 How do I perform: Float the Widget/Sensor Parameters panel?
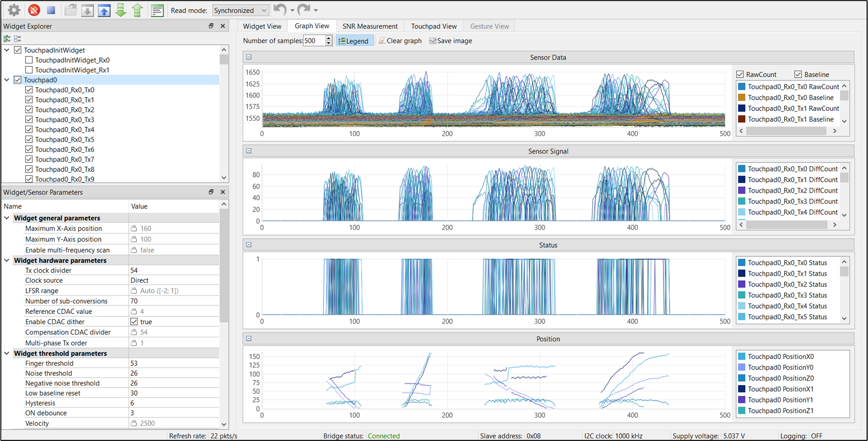pos(211,192)
